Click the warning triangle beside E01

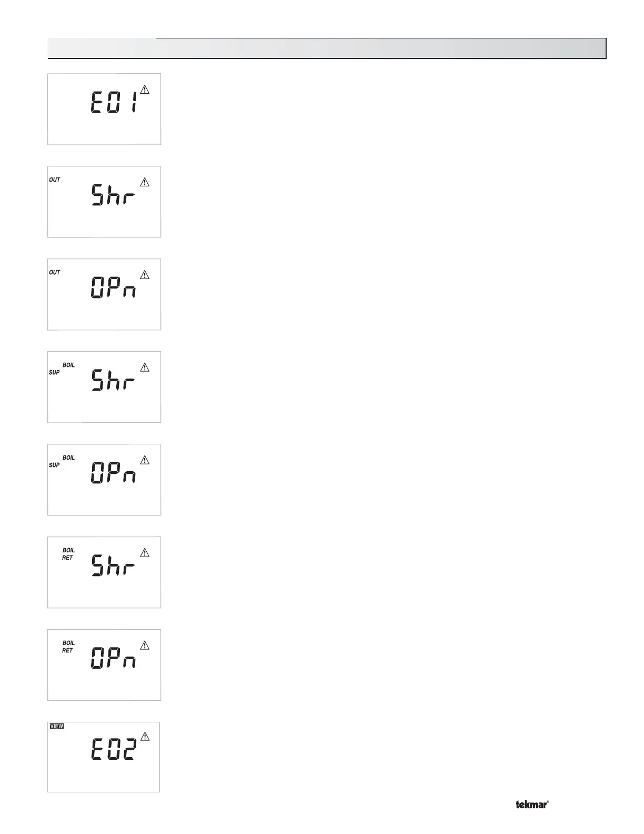145,90
